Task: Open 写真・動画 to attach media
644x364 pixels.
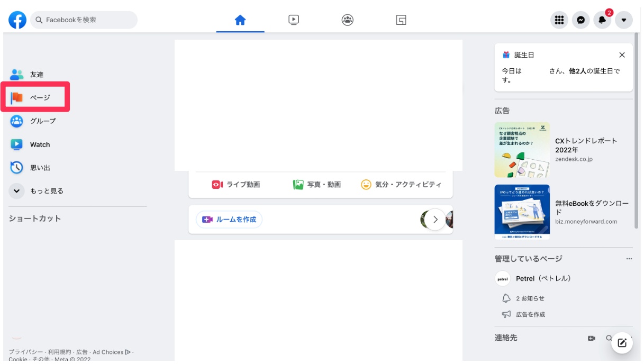Action: point(318,185)
